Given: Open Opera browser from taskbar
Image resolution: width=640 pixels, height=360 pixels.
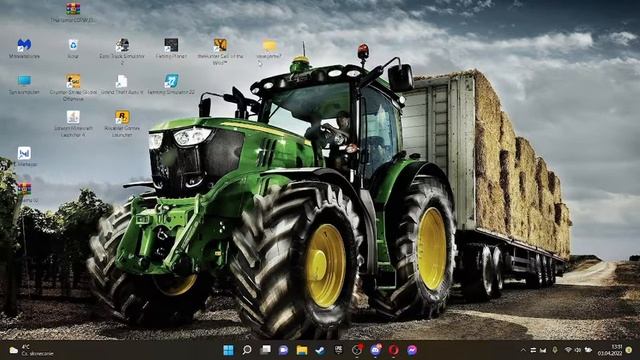Looking at the screenshot, I should click(x=393, y=350).
